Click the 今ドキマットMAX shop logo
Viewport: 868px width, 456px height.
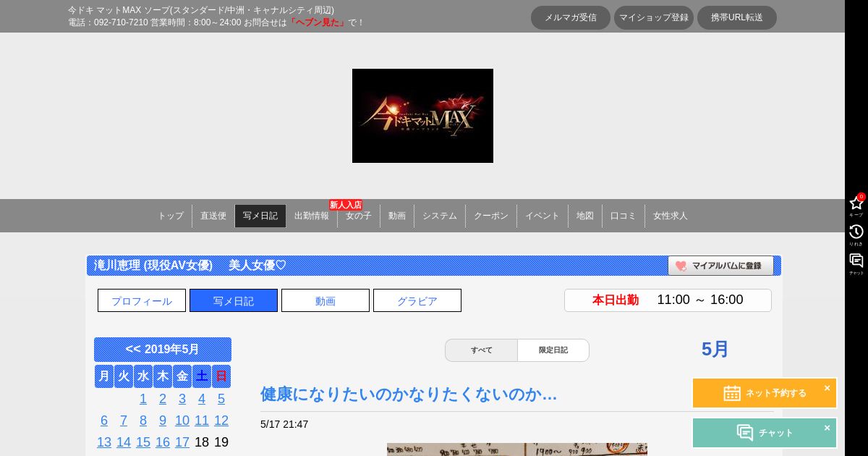point(422,116)
